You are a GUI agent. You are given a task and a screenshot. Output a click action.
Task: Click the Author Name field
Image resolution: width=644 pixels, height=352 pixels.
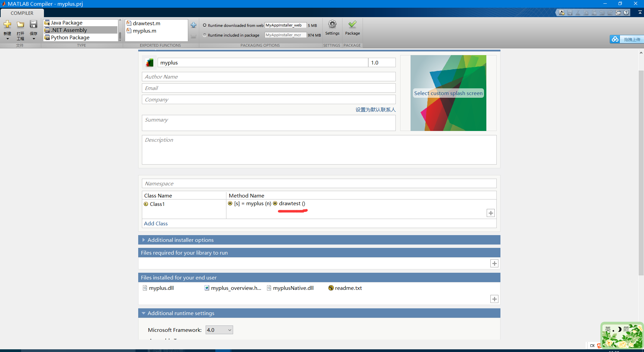click(x=269, y=77)
